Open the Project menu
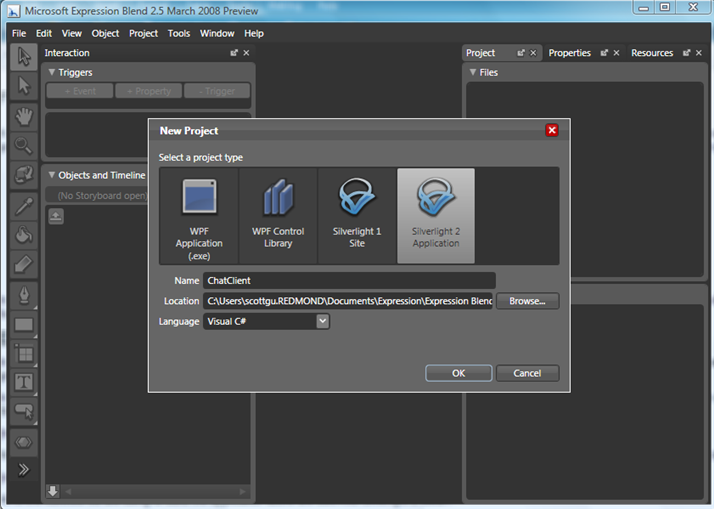This screenshot has height=509, width=714. (143, 33)
